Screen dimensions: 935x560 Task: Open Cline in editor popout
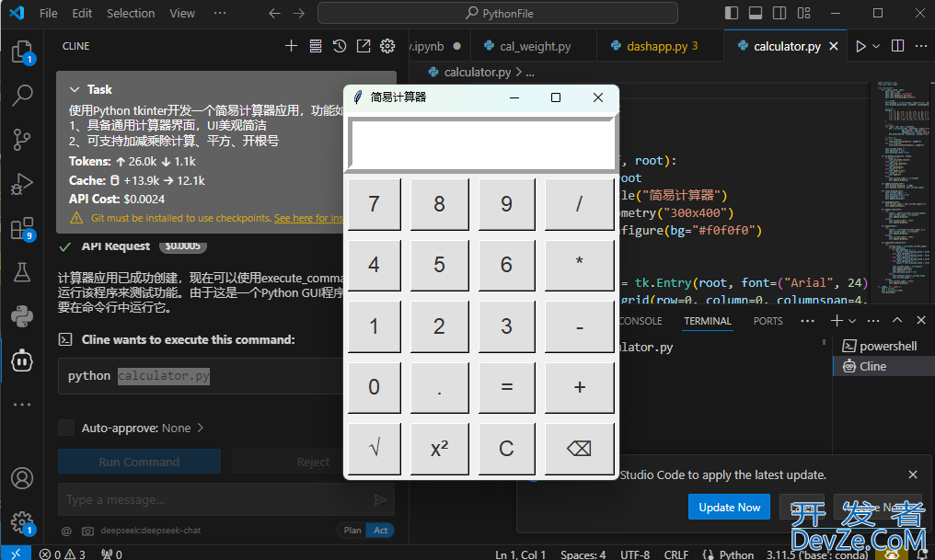[364, 46]
